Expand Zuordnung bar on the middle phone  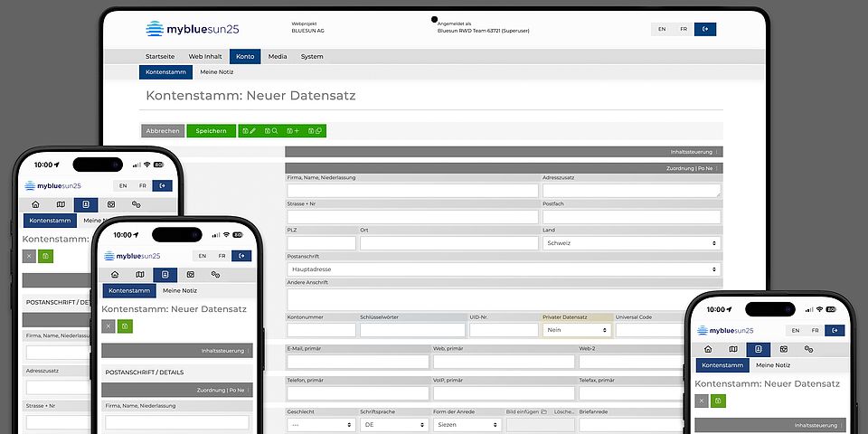coord(177,390)
